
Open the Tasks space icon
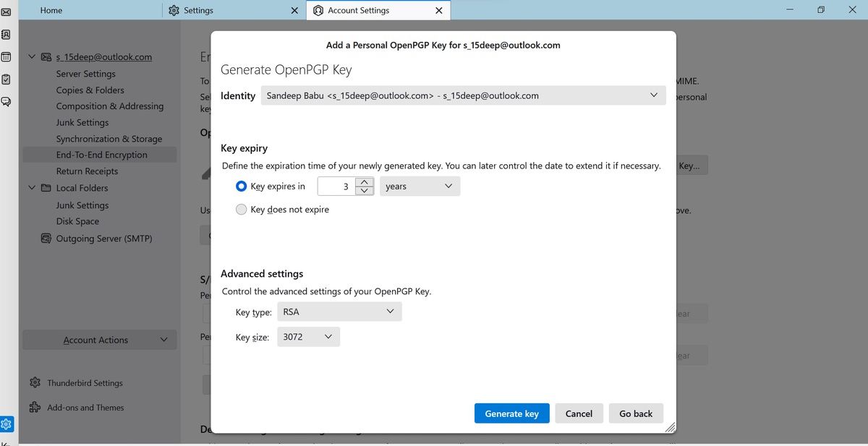(6, 79)
